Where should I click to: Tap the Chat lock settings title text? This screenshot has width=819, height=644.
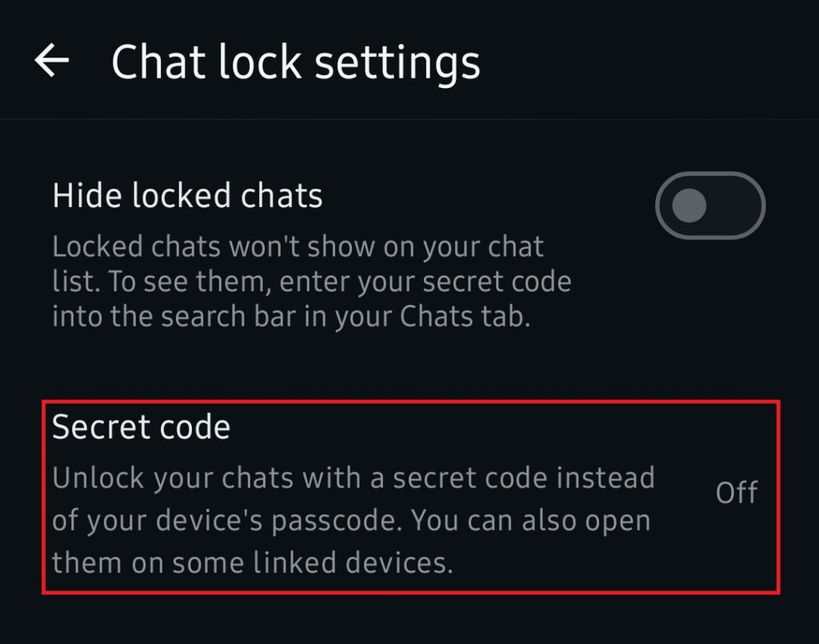click(298, 61)
